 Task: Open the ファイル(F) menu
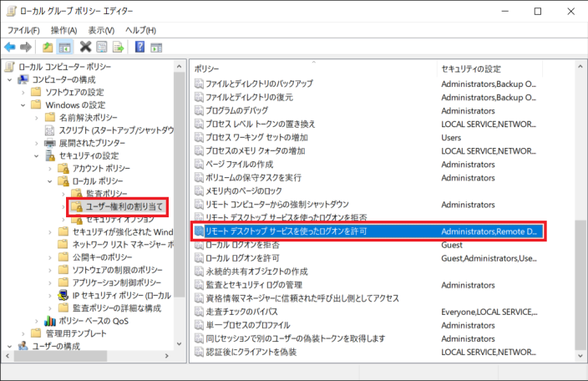click(x=23, y=30)
